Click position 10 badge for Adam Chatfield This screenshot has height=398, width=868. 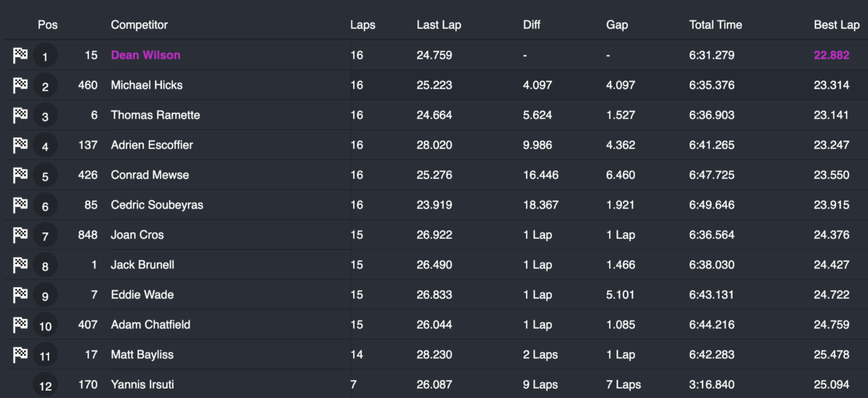(45, 326)
